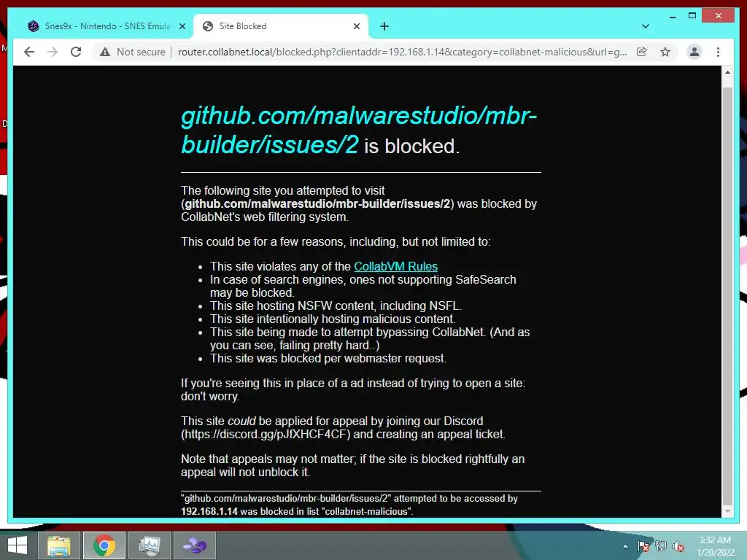This screenshot has width=747, height=560.
Task: Click the large cyan blocked URL heading
Action: click(359, 130)
